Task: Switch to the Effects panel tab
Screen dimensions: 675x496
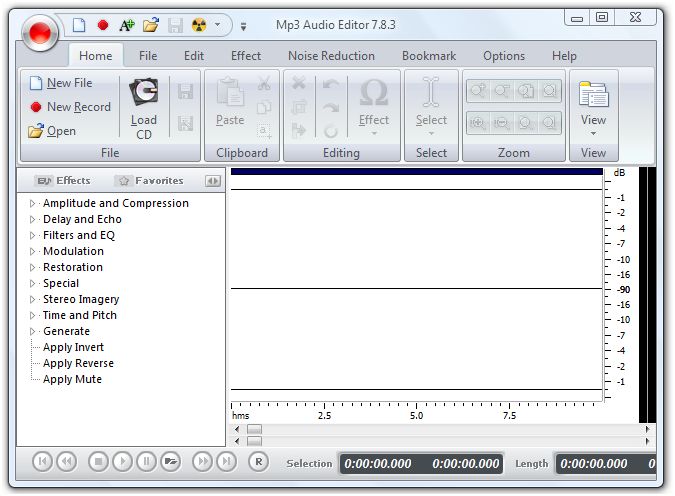Action: pos(64,181)
